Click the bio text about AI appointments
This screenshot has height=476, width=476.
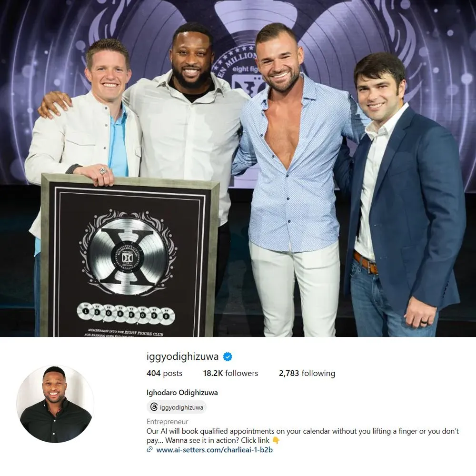coord(303,436)
